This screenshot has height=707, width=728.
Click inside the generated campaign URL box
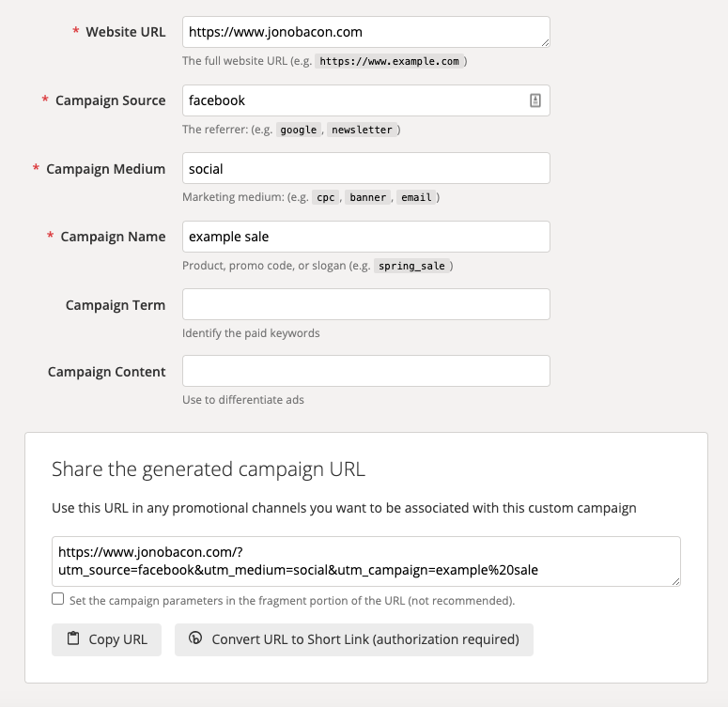365,561
